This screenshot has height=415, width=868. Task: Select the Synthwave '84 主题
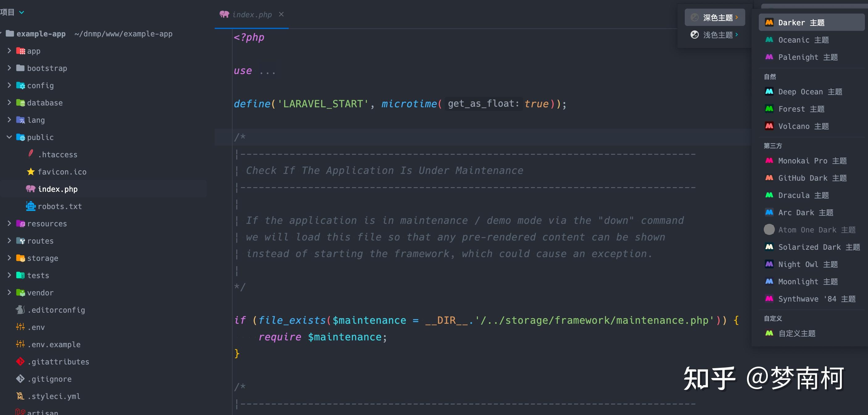pos(809,299)
